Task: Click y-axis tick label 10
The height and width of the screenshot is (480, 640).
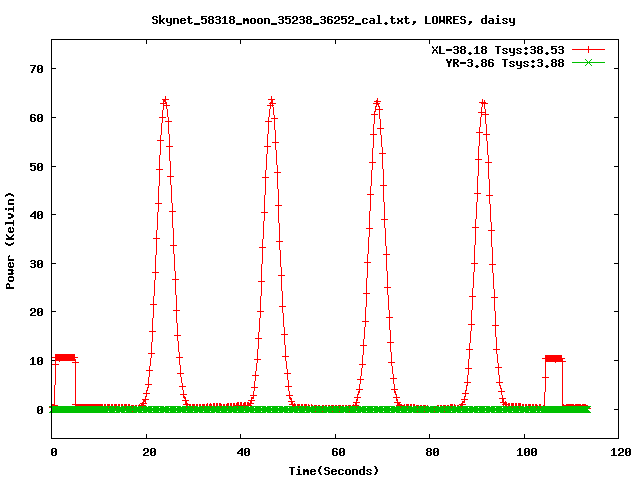Action: coord(36,361)
